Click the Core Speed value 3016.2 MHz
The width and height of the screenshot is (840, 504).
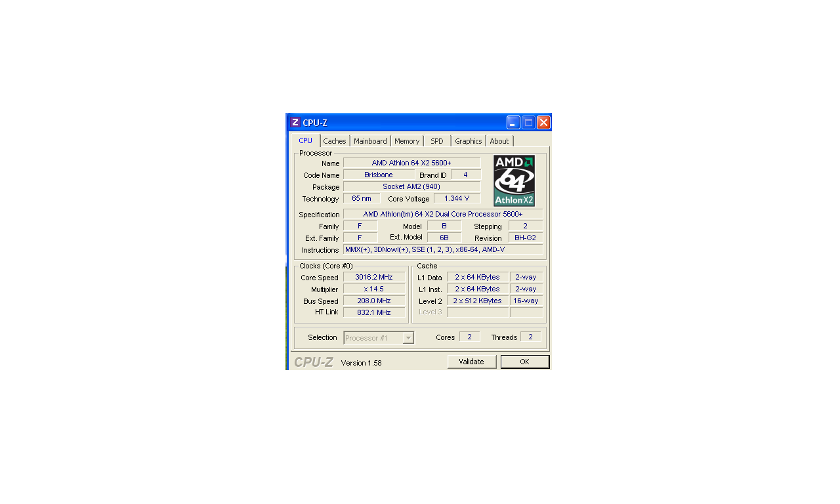tap(374, 277)
